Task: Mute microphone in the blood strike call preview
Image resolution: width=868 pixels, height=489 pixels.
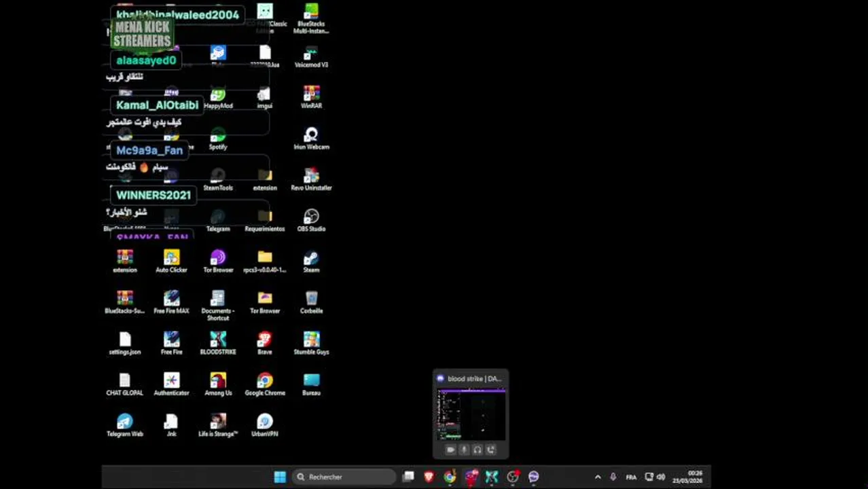Action: (x=464, y=450)
